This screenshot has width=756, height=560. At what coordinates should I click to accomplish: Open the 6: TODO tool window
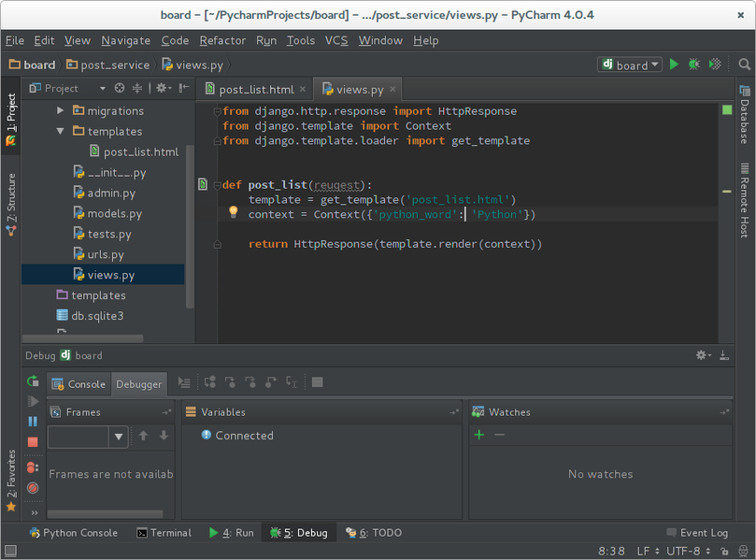pyautogui.click(x=374, y=533)
